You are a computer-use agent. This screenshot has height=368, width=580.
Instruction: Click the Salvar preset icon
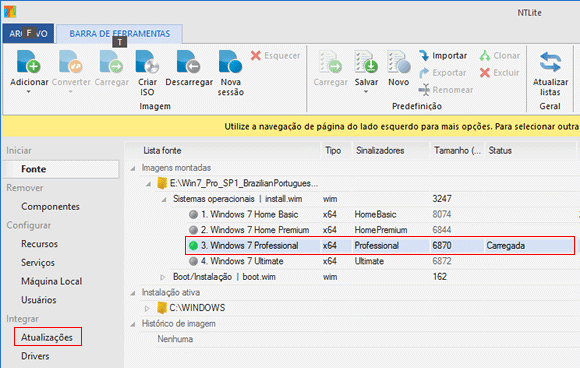(366, 61)
